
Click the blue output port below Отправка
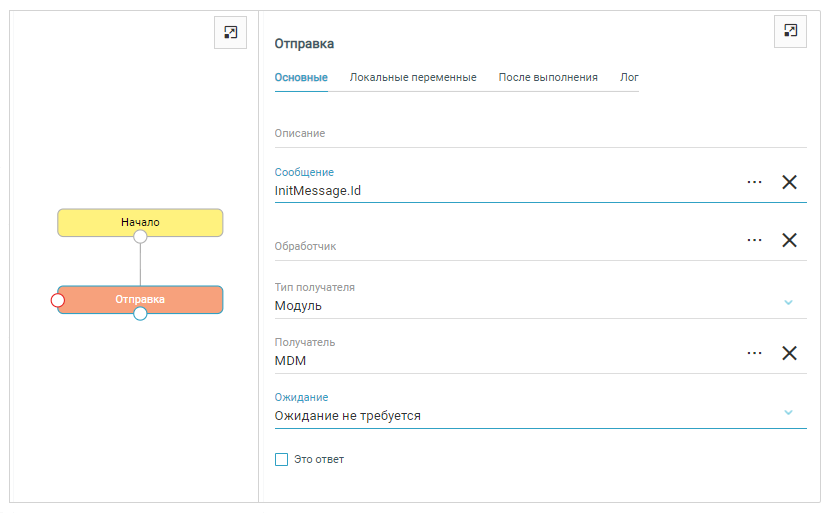coord(140,314)
